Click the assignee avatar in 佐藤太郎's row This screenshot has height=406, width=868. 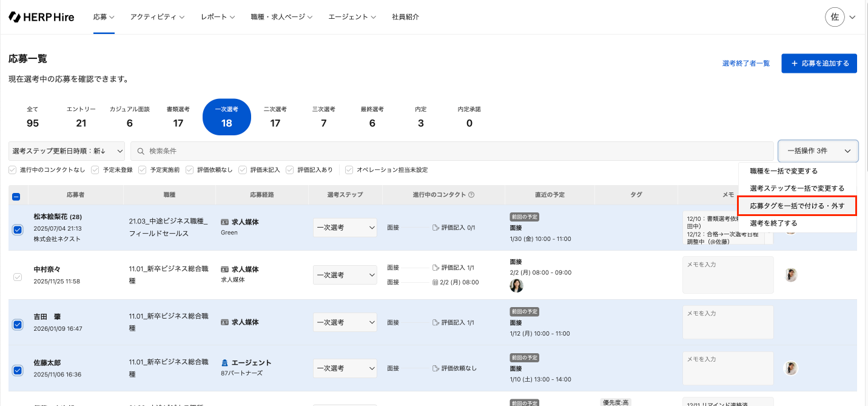point(790,368)
